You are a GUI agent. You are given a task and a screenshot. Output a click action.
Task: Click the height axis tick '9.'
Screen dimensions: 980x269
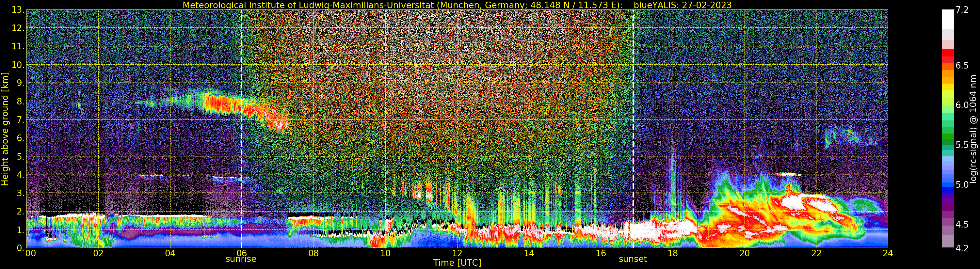(x=21, y=83)
